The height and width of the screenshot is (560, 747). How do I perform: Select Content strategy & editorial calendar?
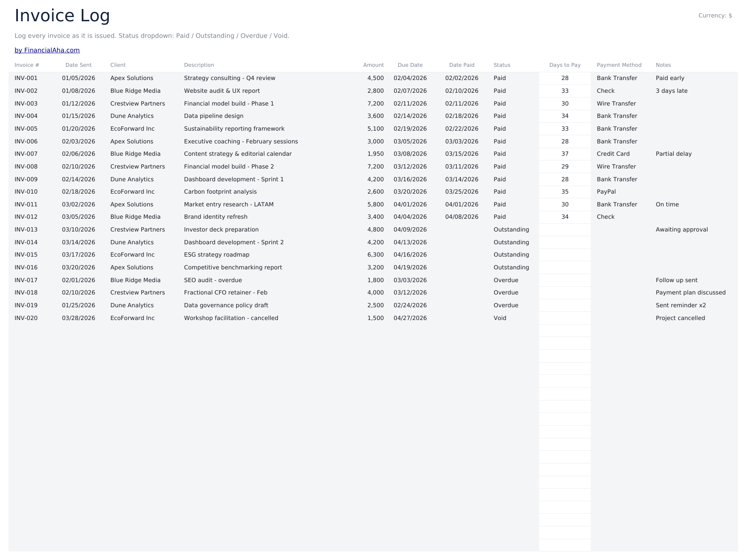238,154
